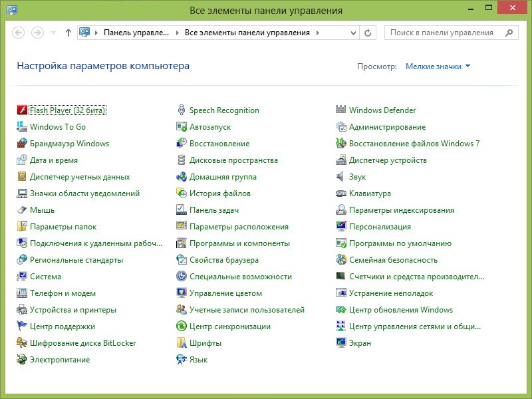Open the Региональные стандарты link
532x399 pixels.
76,260
